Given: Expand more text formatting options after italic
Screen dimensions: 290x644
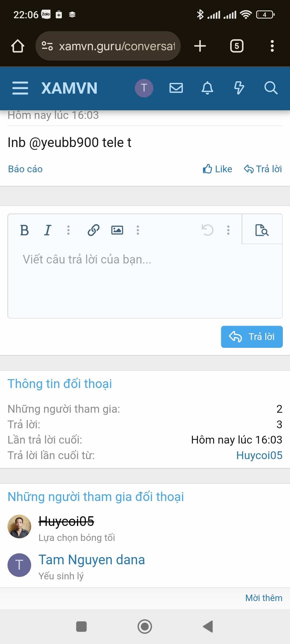Looking at the screenshot, I should [x=68, y=230].
